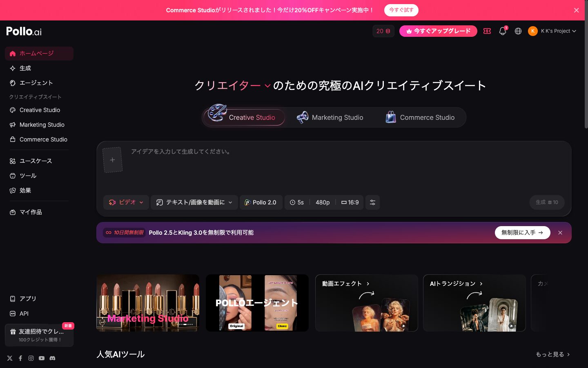The height and width of the screenshot is (368, 588).
Task: Expand the クリエイター audience dropdown
Action: click(x=232, y=85)
